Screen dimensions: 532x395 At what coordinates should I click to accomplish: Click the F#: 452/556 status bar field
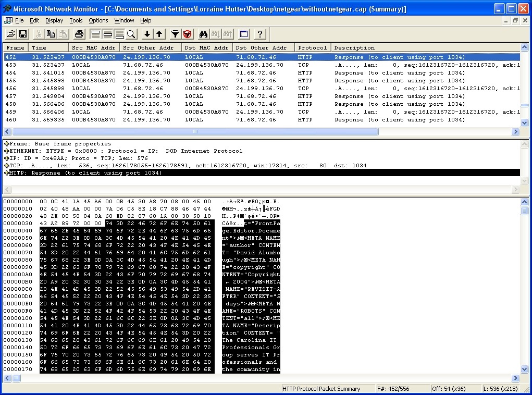403,389
